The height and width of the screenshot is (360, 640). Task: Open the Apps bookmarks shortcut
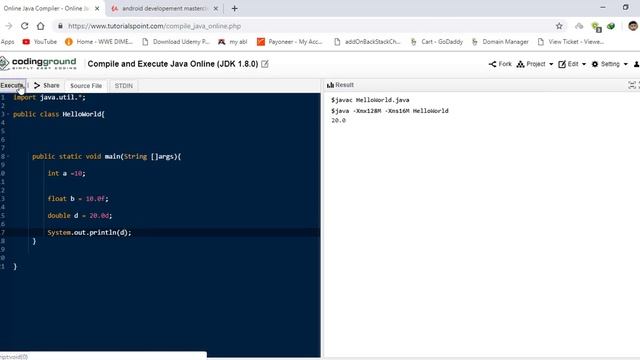[x=7, y=42]
